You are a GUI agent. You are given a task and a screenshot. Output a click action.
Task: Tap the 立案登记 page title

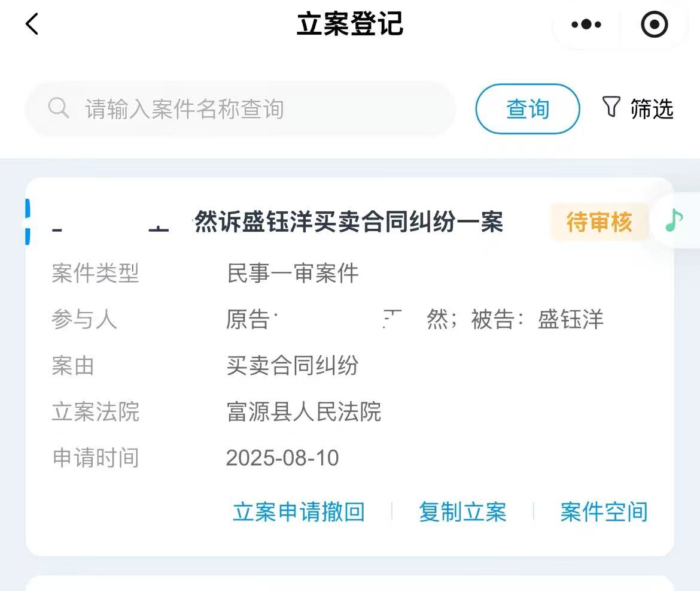click(350, 25)
